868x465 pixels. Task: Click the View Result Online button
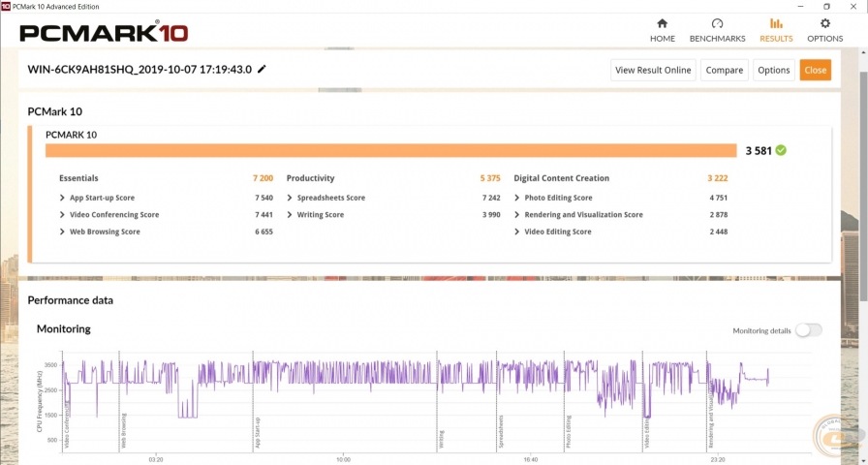tap(653, 70)
